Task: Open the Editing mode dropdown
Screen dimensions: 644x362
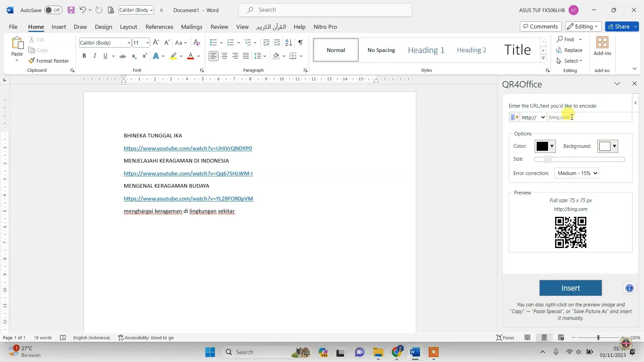Action: (583, 26)
